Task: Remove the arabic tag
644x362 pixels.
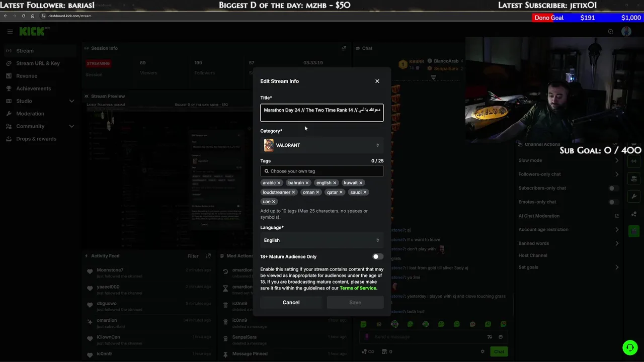Action: [x=279, y=183]
